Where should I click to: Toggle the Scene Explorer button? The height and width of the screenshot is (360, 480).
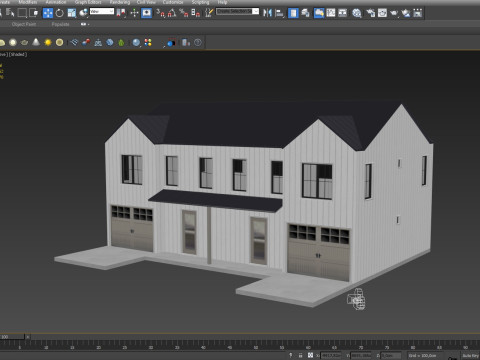pyautogui.click(x=293, y=13)
